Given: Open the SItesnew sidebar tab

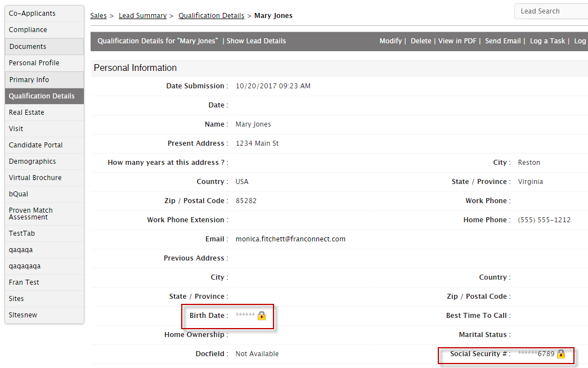Looking at the screenshot, I should 44,315.
